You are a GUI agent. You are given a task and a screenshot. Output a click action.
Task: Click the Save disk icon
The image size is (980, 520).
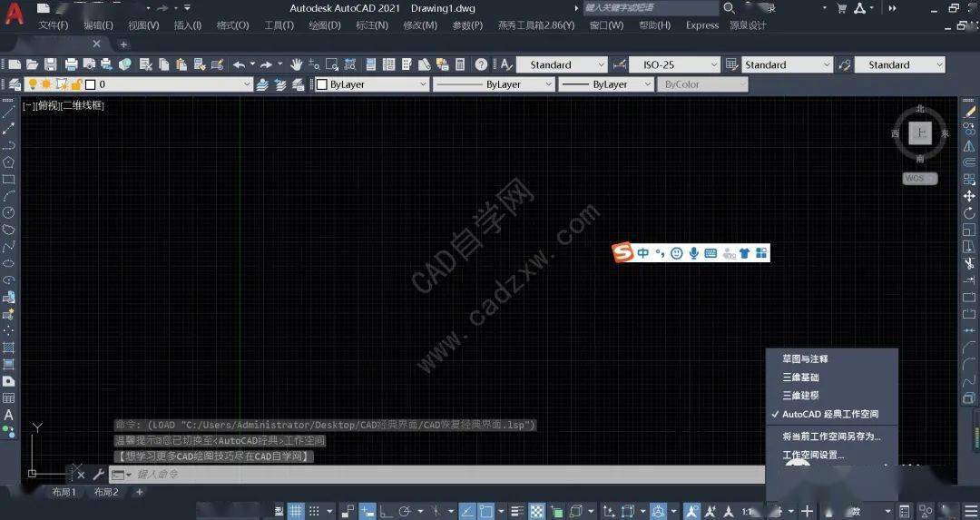[51, 64]
